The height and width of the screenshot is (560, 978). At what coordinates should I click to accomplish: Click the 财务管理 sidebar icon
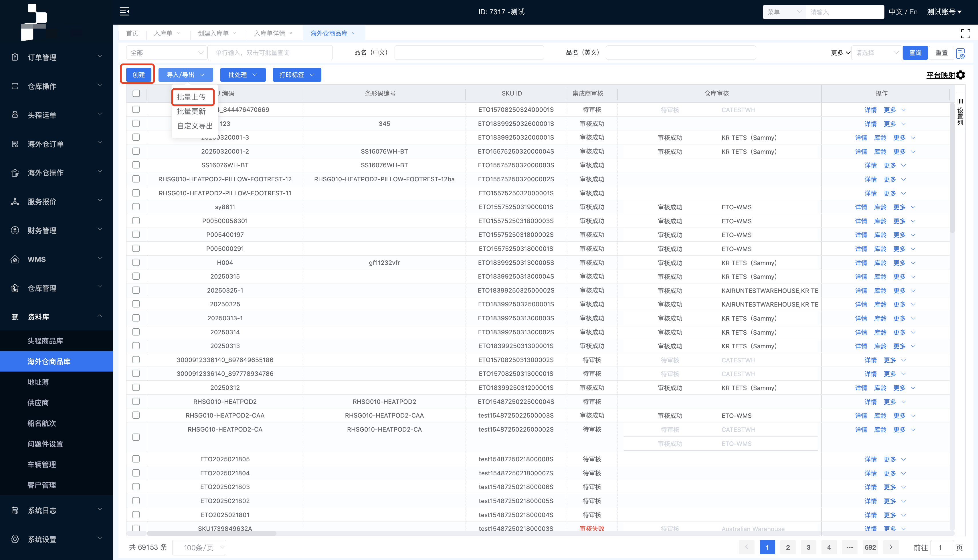coord(15,231)
